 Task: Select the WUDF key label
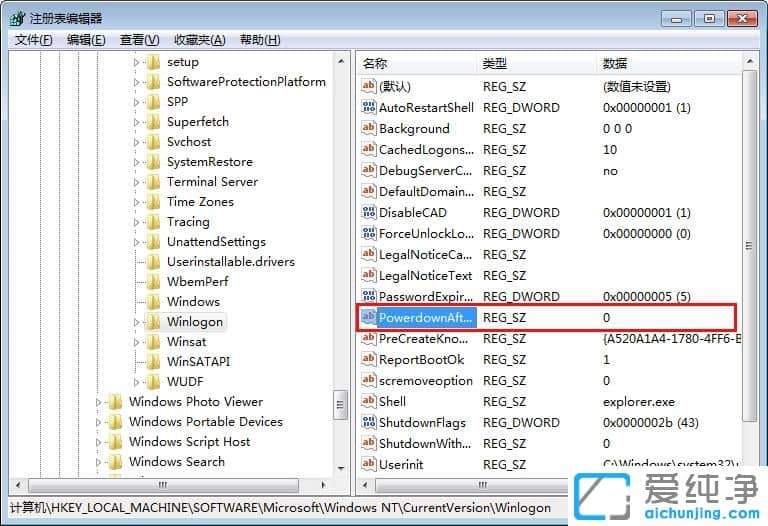pos(185,382)
